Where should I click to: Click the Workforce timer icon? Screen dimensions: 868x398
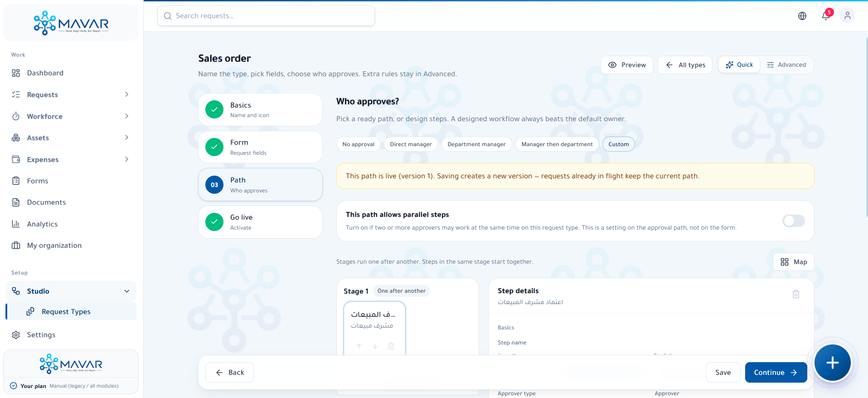point(16,116)
